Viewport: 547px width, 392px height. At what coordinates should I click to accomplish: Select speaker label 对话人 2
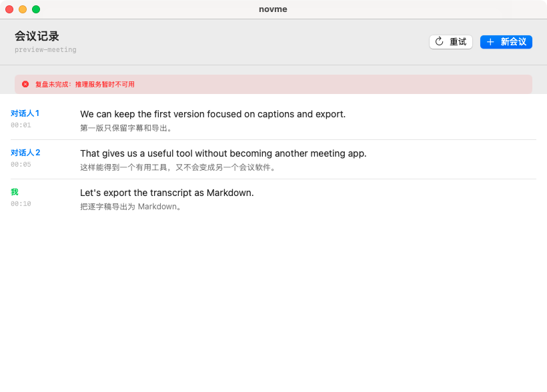(x=25, y=153)
